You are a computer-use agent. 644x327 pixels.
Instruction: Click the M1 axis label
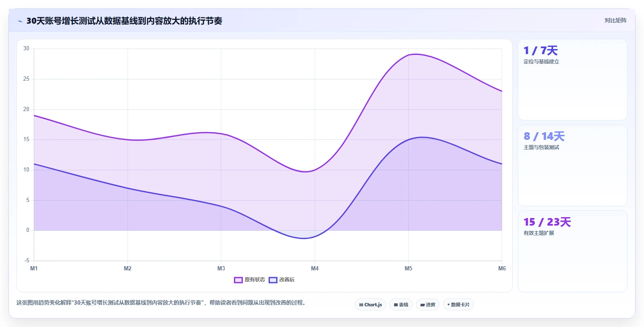coord(34,268)
